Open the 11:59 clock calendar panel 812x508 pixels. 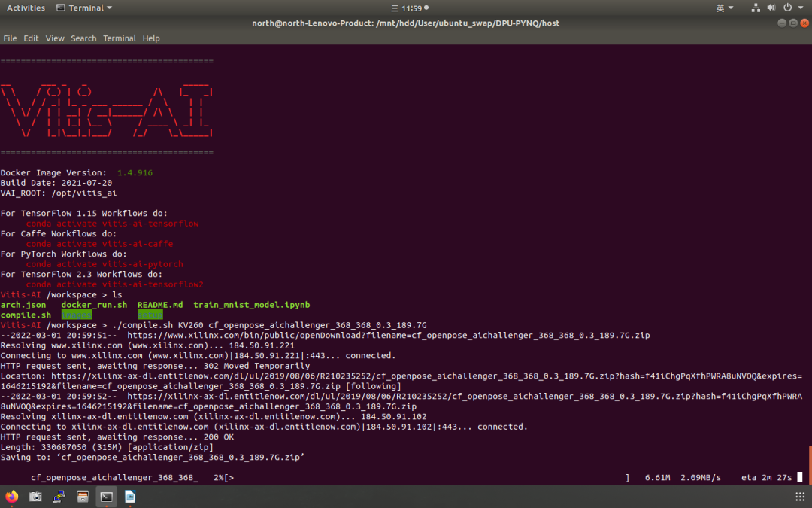[x=410, y=8]
